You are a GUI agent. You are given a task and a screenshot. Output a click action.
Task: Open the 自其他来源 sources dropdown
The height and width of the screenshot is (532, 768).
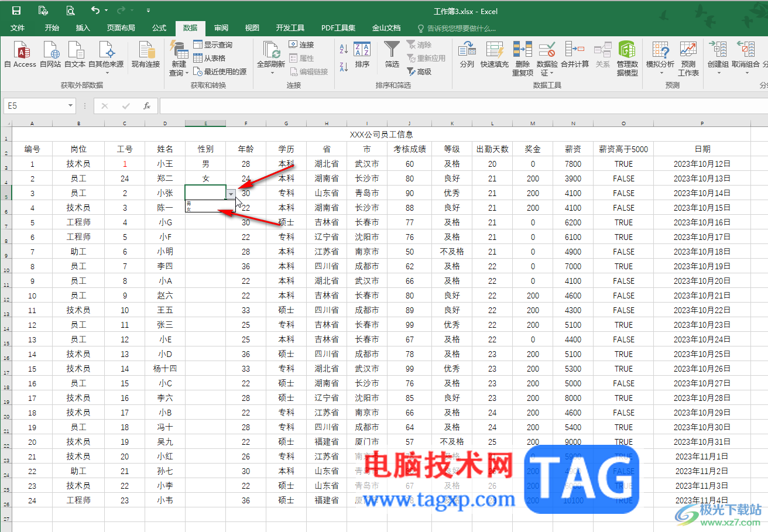(x=106, y=58)
